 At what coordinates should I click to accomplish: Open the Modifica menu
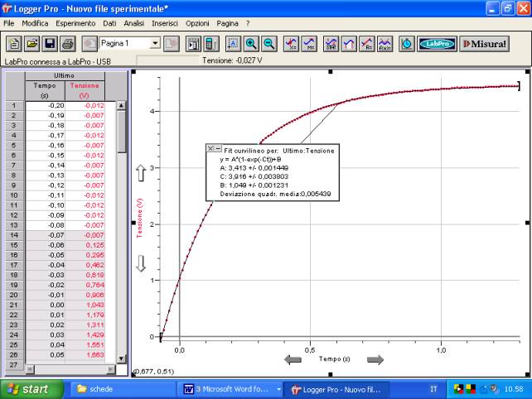pyautogui.click(x=35, y=23)
